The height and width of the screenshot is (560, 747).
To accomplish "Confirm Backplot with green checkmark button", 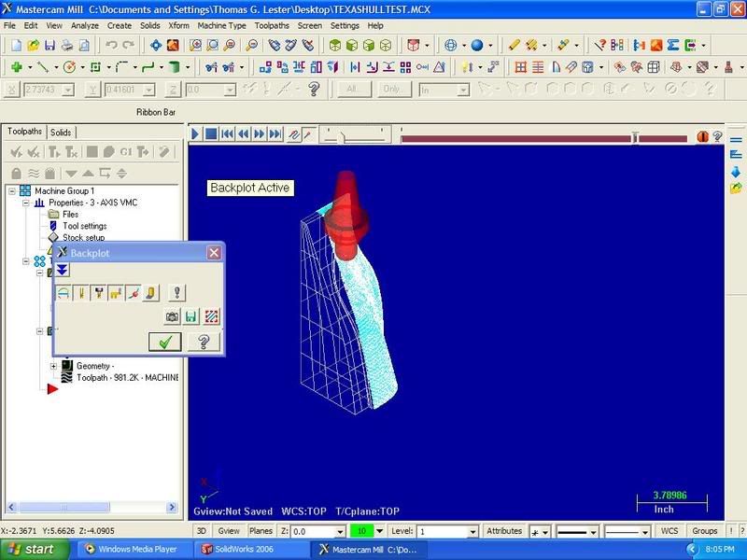I will pos(165,342).
